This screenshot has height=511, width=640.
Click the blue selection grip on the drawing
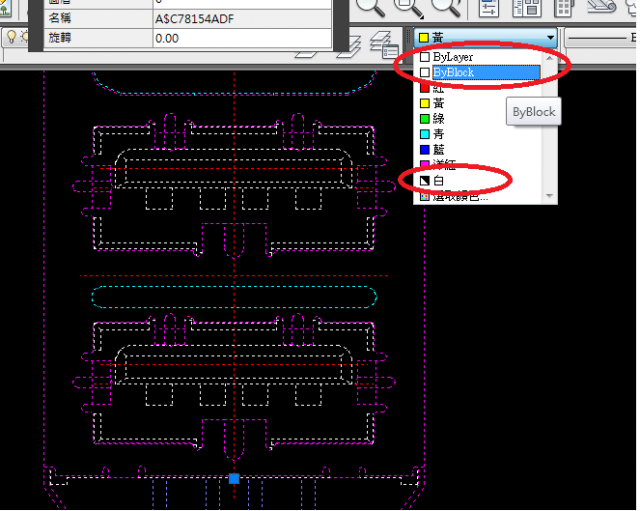[234, 478]
